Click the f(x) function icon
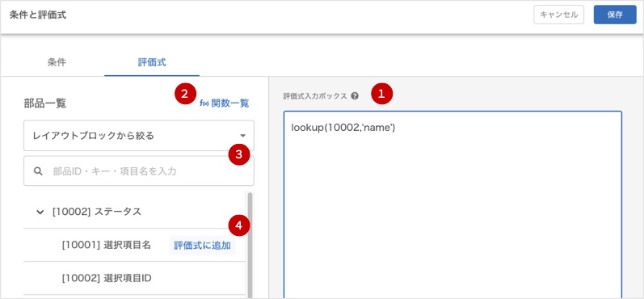This screenshot has width=644, height=299. pyautogui.click(x=204, y=103)
